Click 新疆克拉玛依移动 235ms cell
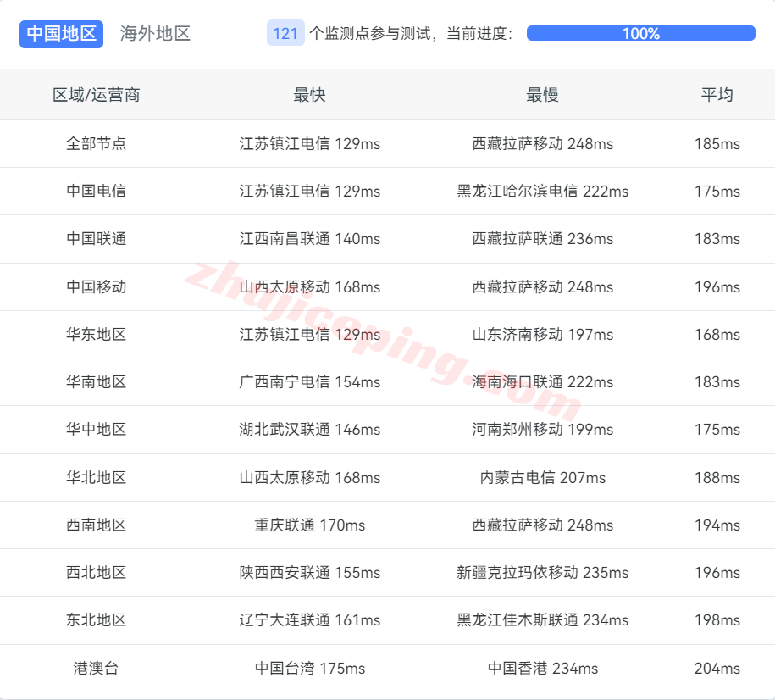This screenshot has width=775, height=700. click(x=542, y=573)
